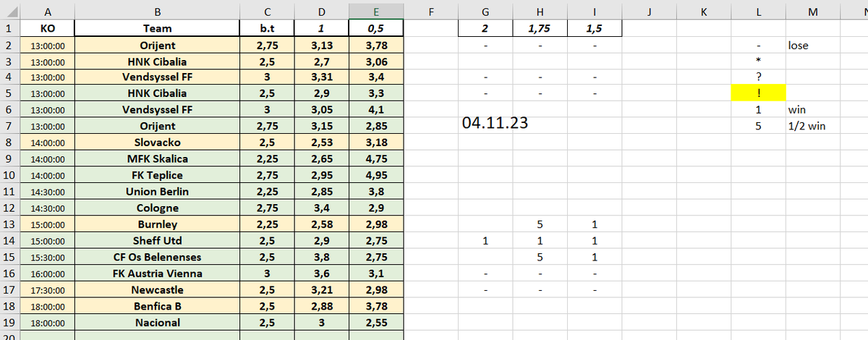Select the 'Slovacko' team cell

pyautogui.click(x=157, y=143)
